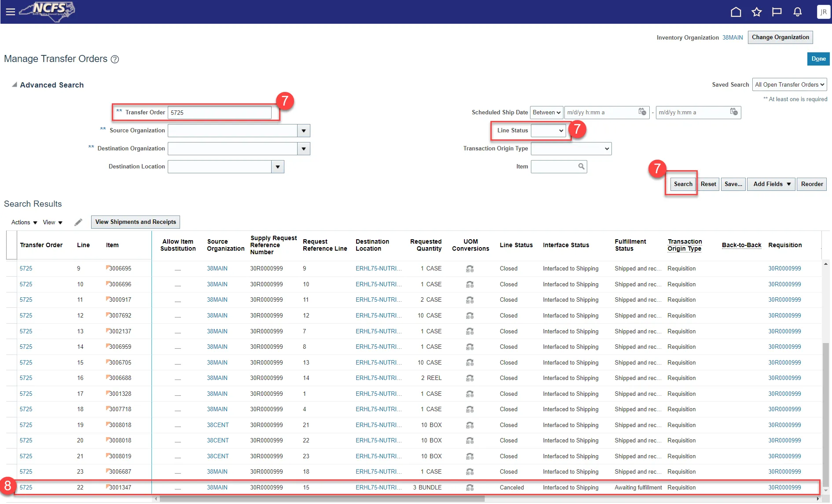This screenshot has width=832, height=504.
Task: Click View Shipments and Receipts button
Action: (136, 222)
